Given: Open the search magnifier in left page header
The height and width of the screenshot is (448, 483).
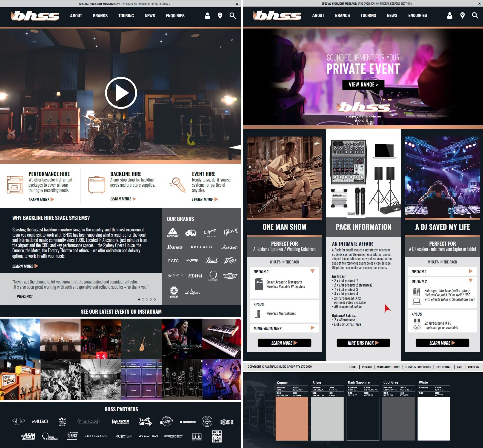Looking at the screenshot, I should 233,16.
